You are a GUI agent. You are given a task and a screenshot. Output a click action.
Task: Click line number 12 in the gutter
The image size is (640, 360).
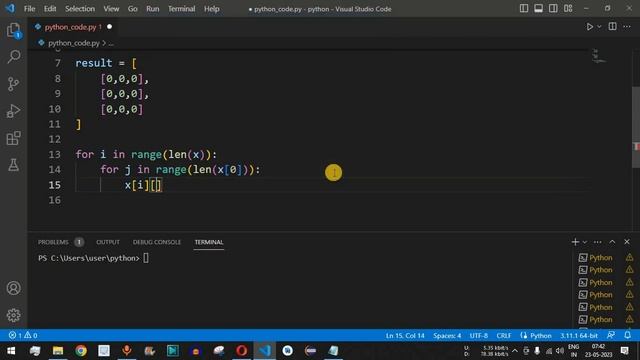pyautogui.click(x=55, y=139)
